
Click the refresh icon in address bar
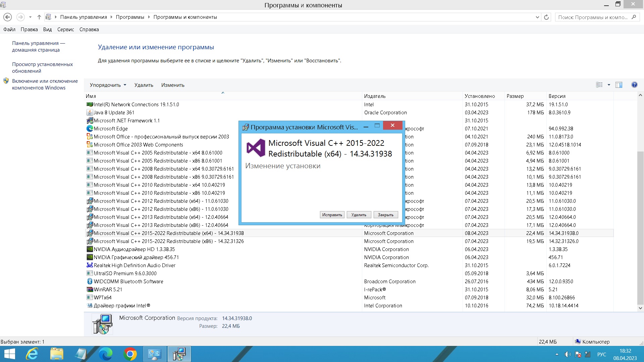pos(546,17)
